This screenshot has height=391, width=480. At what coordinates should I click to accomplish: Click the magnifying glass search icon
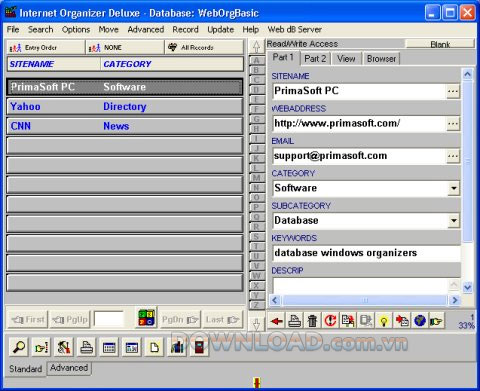click(19, 347)
